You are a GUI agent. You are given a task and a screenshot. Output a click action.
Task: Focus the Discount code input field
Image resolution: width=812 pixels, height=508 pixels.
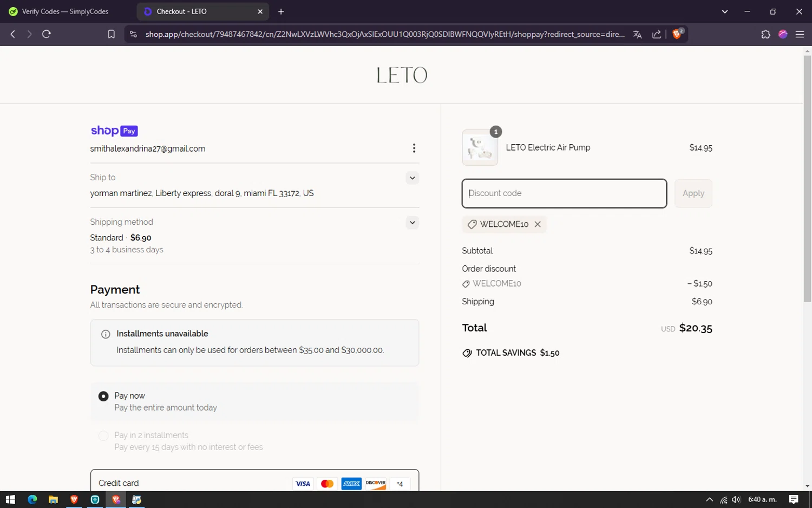coord(564,193)
